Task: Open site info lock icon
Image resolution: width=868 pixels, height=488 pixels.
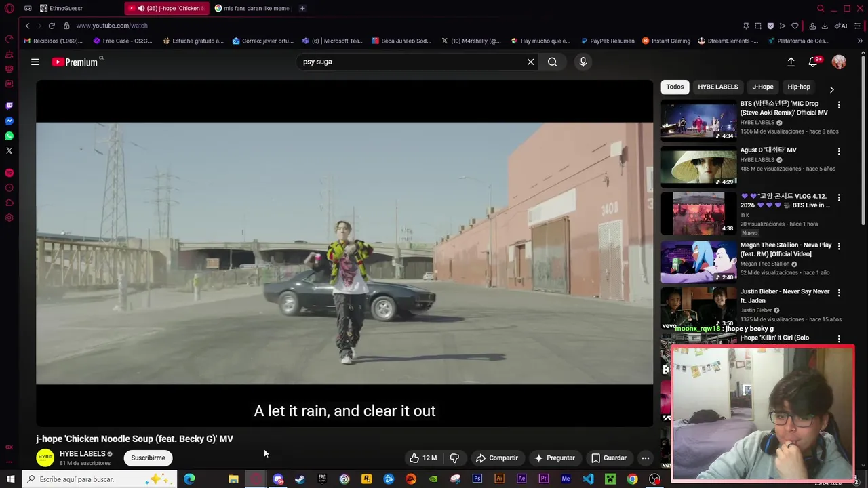Action: point(66,26)
